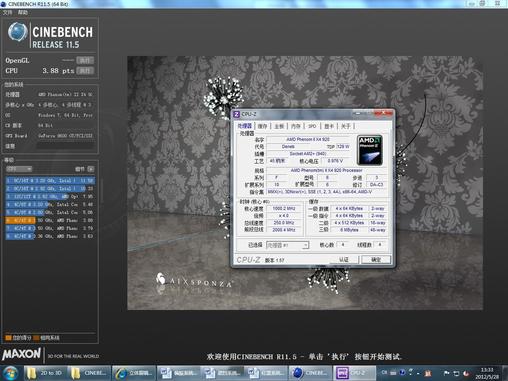Image resolution: width=508 pixels, height=381 pixels.
Task: Click the 6 MBytes L3 cache value
Action: [x=349, y=230]
